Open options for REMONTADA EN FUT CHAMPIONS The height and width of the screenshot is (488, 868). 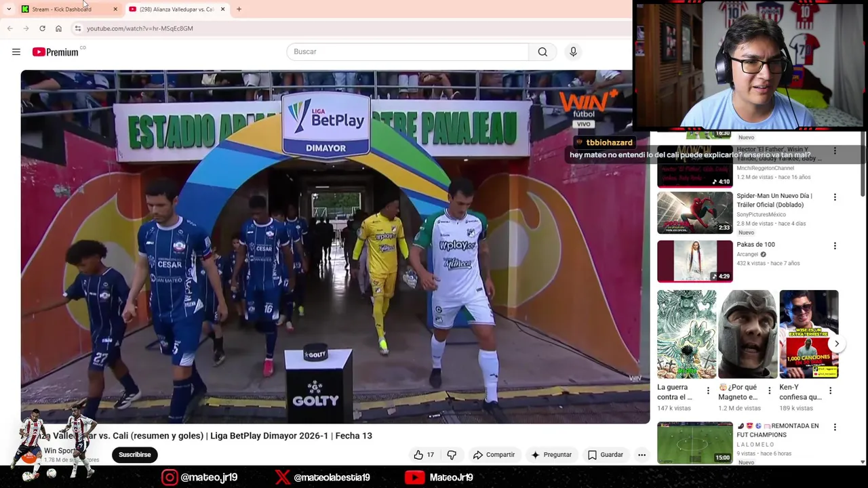click(x=835, y=427)
